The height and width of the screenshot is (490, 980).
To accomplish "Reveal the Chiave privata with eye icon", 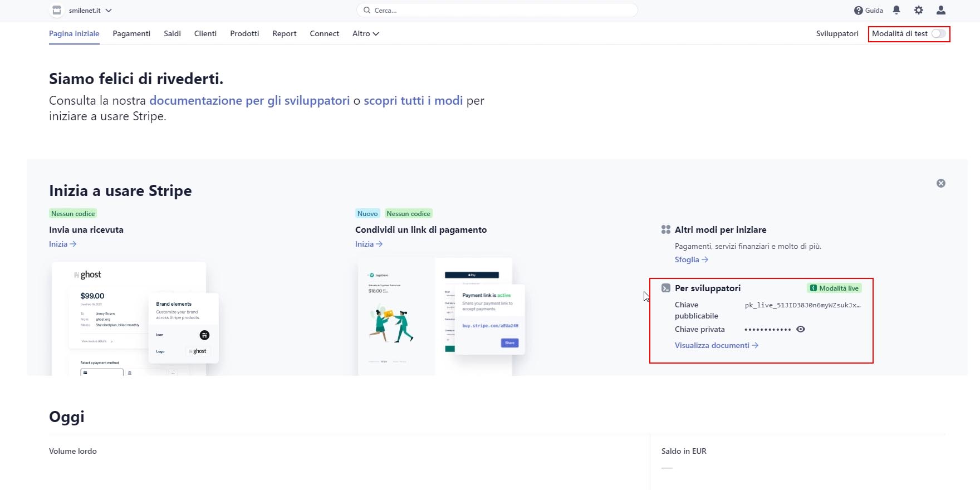I will pos(801,329).
